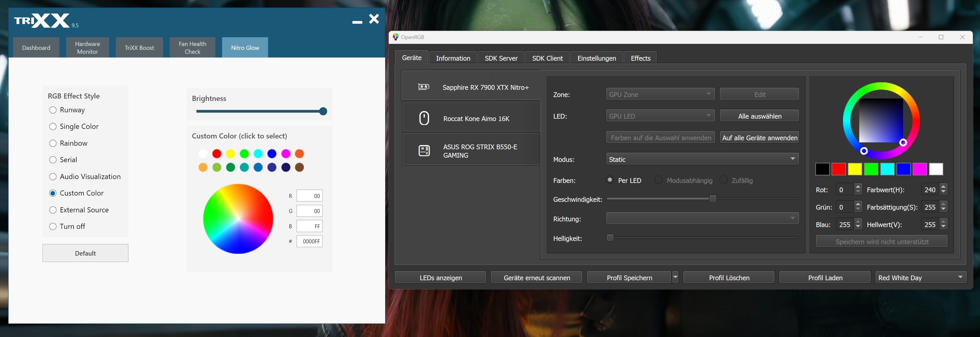This screenshot has width=980, height=337.
Task: Pick the red swatch in TRIXX custom colors
Action: [217, 153]
